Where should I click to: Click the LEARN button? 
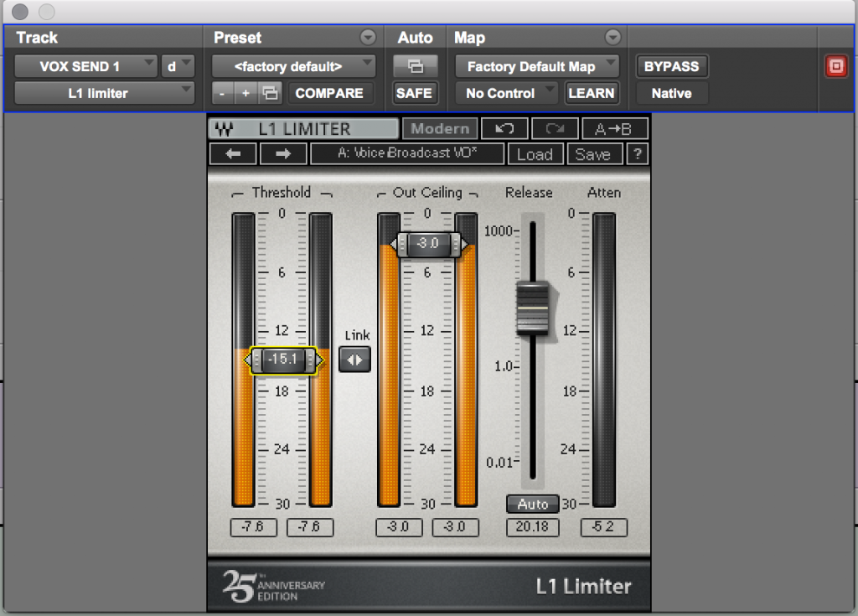[x=592, y=93]
